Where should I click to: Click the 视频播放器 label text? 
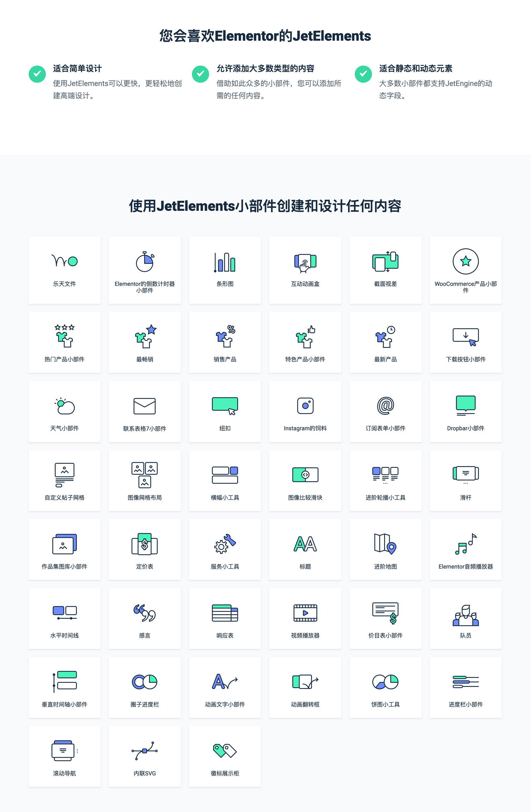[x=305, y=635]
